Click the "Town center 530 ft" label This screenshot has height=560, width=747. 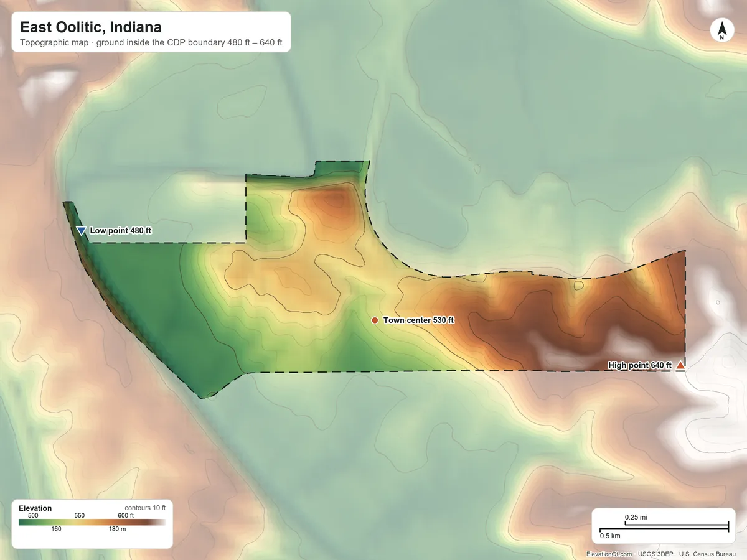[x=419, y=320]
